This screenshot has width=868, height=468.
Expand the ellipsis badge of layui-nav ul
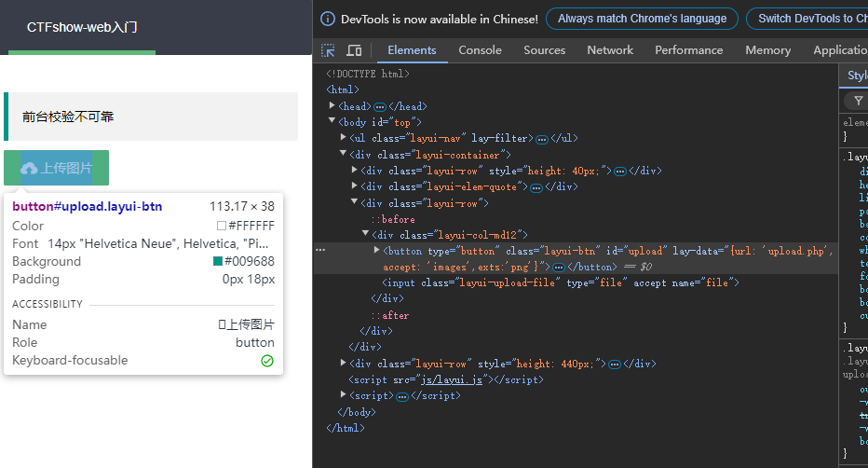click(542, 139)
